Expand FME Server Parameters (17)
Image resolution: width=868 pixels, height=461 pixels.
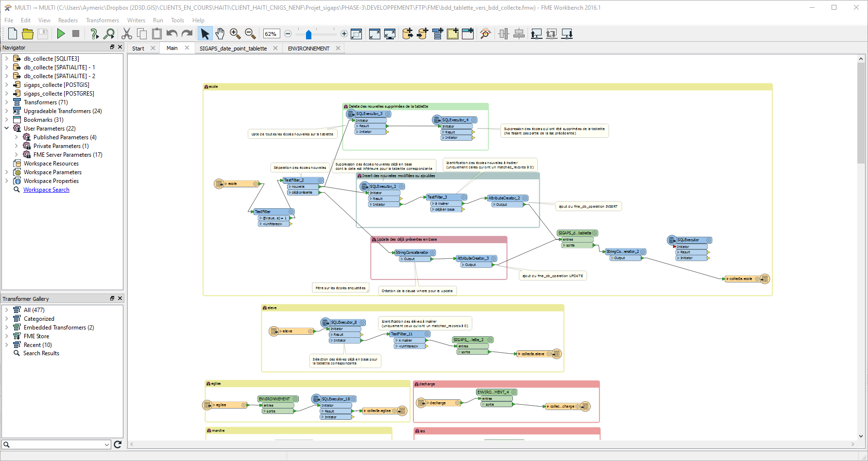click(x=17, y=154)
